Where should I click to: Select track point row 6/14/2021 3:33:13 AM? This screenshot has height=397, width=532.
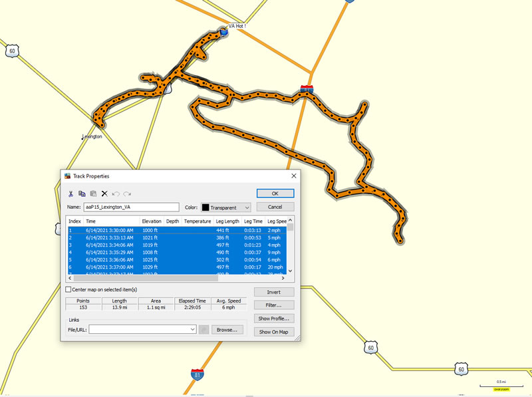coord(177,237)
